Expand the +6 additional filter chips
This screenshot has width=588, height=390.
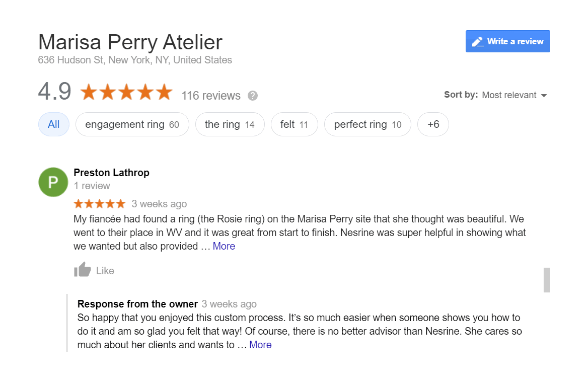pos(433,124)
